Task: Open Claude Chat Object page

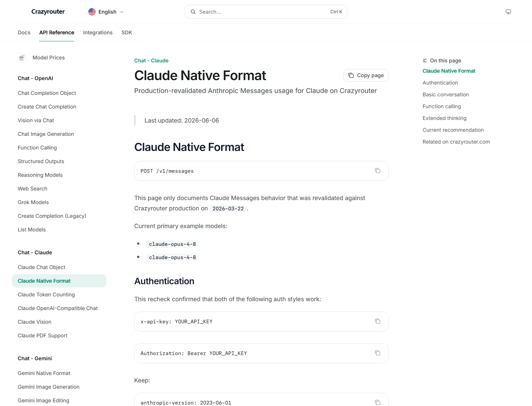Action: 41,267
